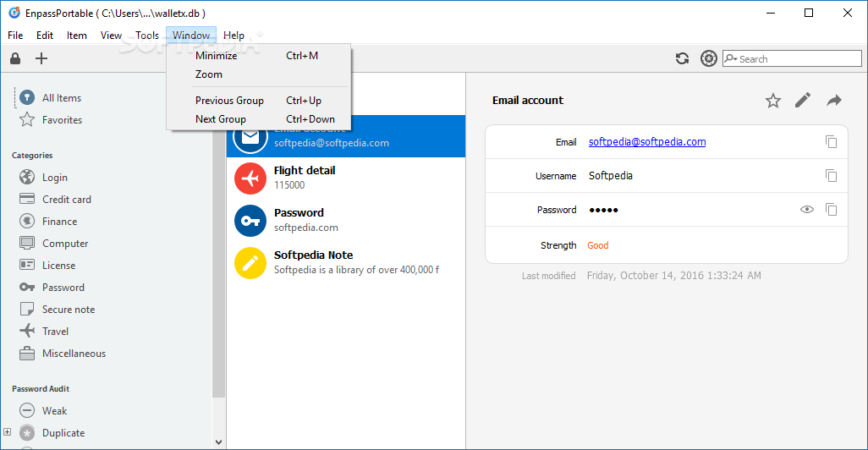Open the Item menu
Screen dimensions: 868x450
point(77,36)
